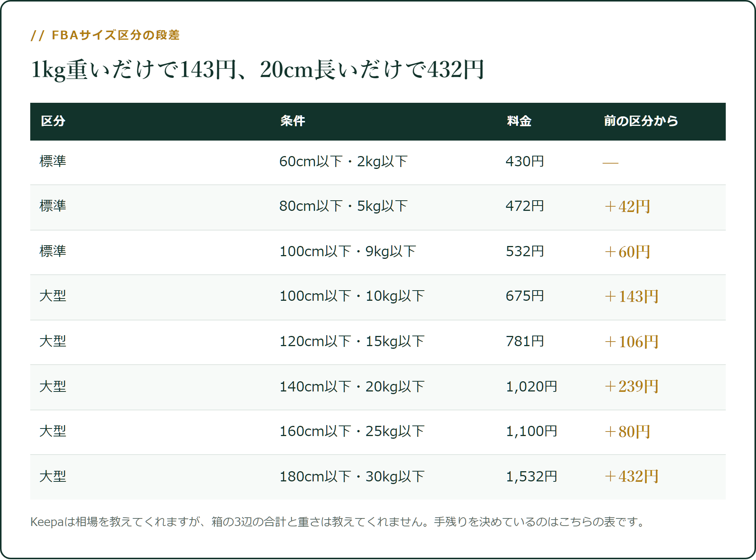Click the +80円 difference value
The height and width of the screenshot is (560, 756).
coord(627,432)
